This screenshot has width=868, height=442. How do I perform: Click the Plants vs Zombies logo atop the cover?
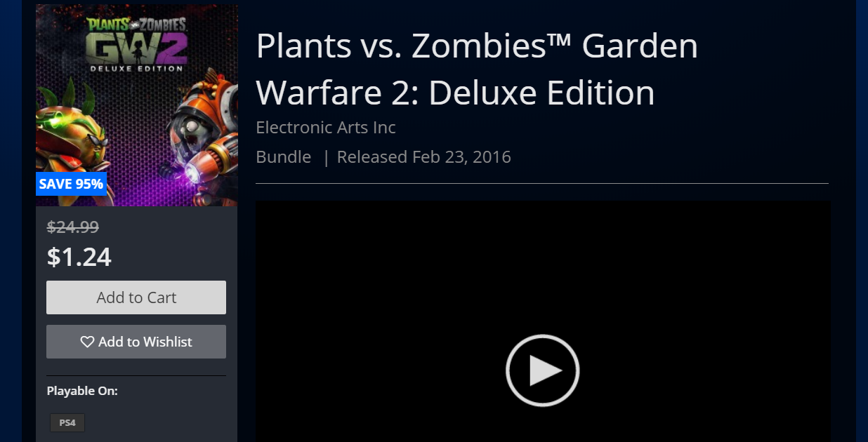138,23
